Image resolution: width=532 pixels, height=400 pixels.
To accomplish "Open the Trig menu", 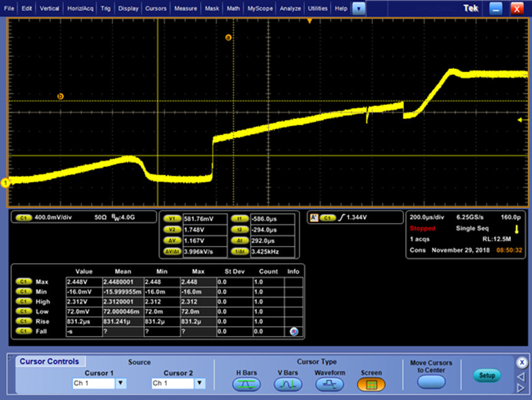I will tap(105, 9).
